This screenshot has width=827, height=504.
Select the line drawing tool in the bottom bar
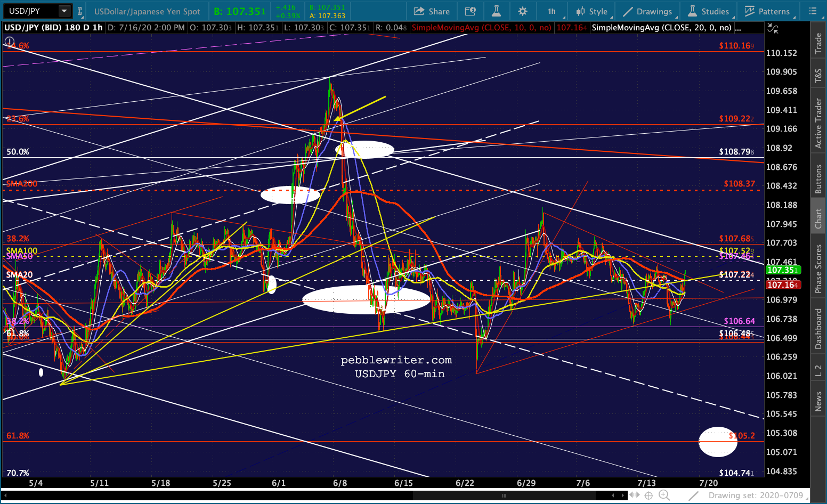(694, 495)
